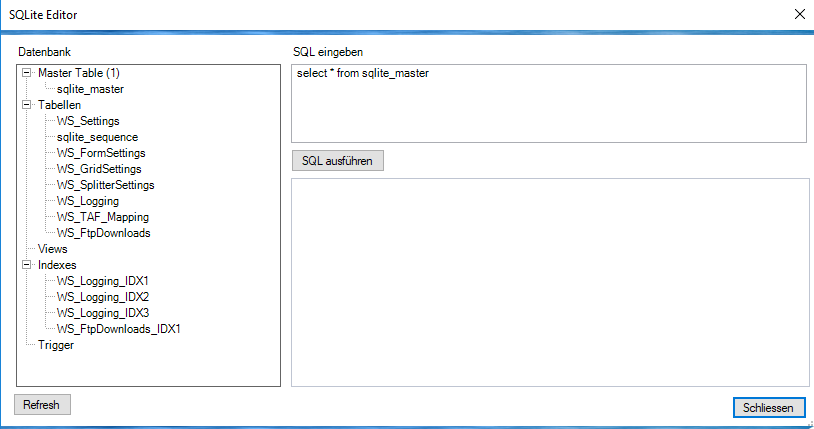Collapse the Tabellen tree node
814x429 pixels.
pyautogui.click(x=26, y=105)
